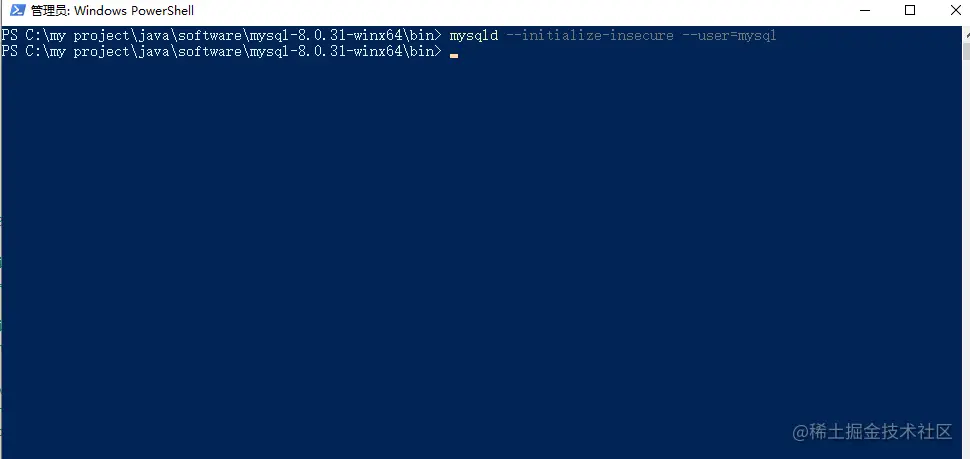Click the empty blue terminal area
The height and width of the screenshot is (459, 970).
(483, 247)
